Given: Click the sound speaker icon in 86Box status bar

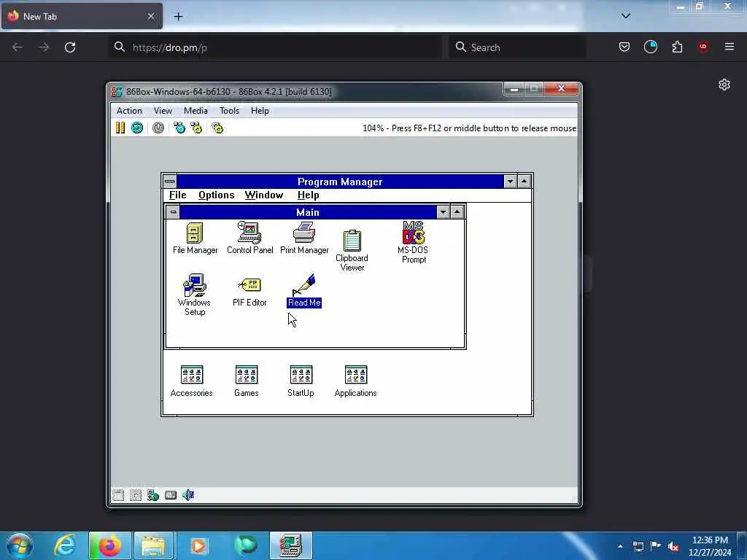Looking at the screenshot, I should pos(188,495).
